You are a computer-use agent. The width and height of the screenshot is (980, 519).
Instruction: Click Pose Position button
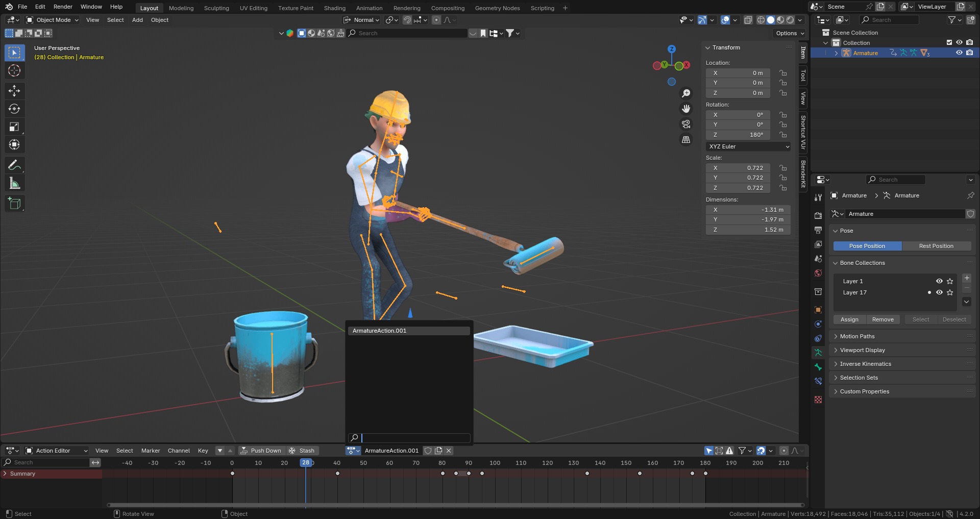pyautogui.click(x=867, y=246)
